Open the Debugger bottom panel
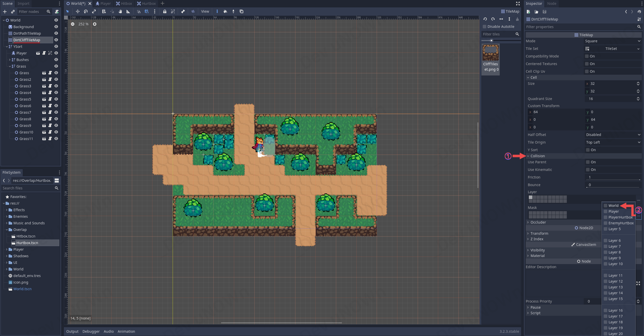Image resolution: width=644 pixels, height=336 pixels. pos(91,331)
